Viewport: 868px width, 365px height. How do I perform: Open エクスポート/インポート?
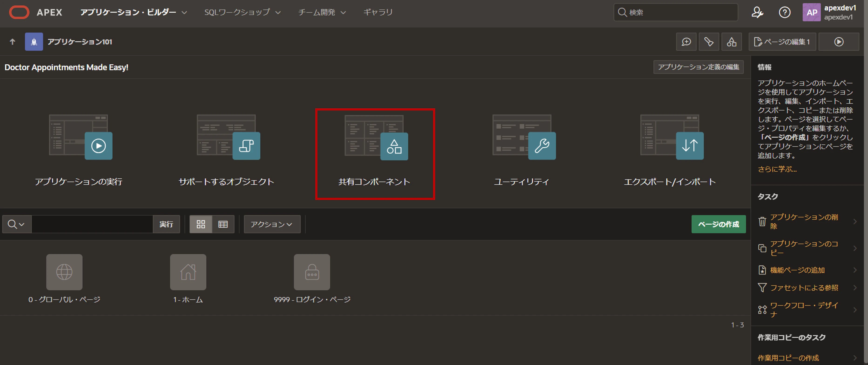[690, 146]
